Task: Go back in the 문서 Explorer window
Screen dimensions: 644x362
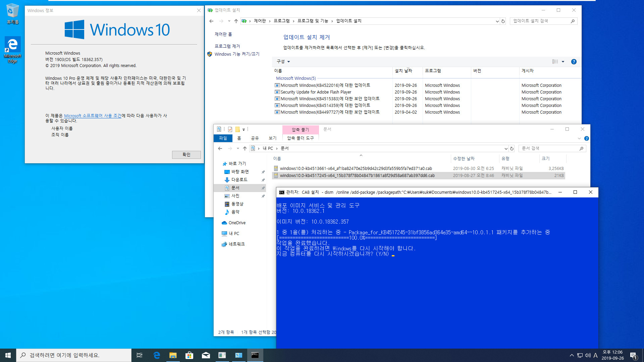Action: tap(220, 148)
